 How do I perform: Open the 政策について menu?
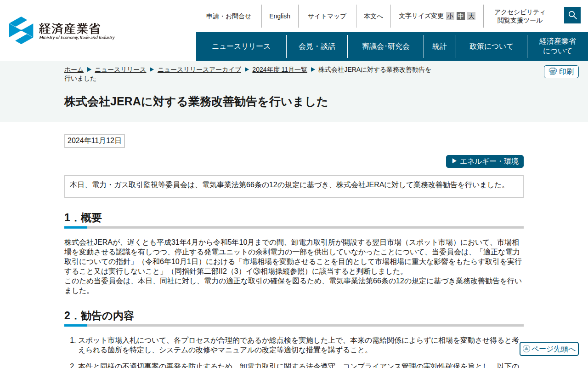pos(492,46)
